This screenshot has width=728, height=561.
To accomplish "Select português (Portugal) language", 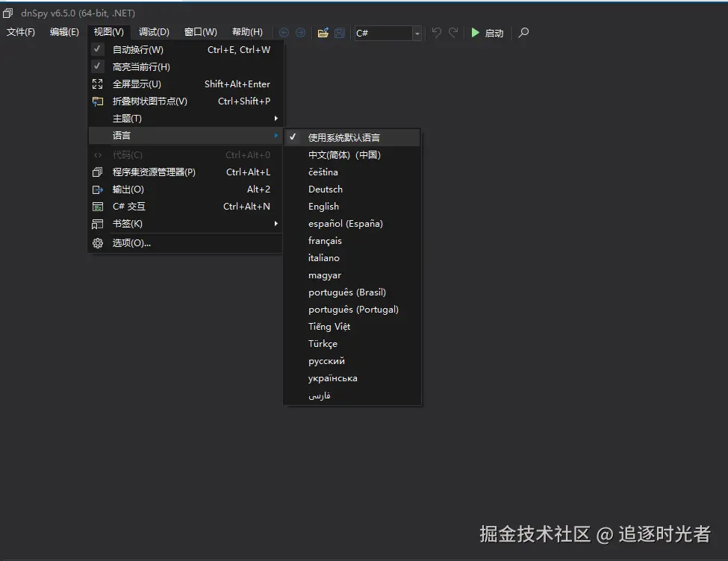I will [x=352, y=310].
